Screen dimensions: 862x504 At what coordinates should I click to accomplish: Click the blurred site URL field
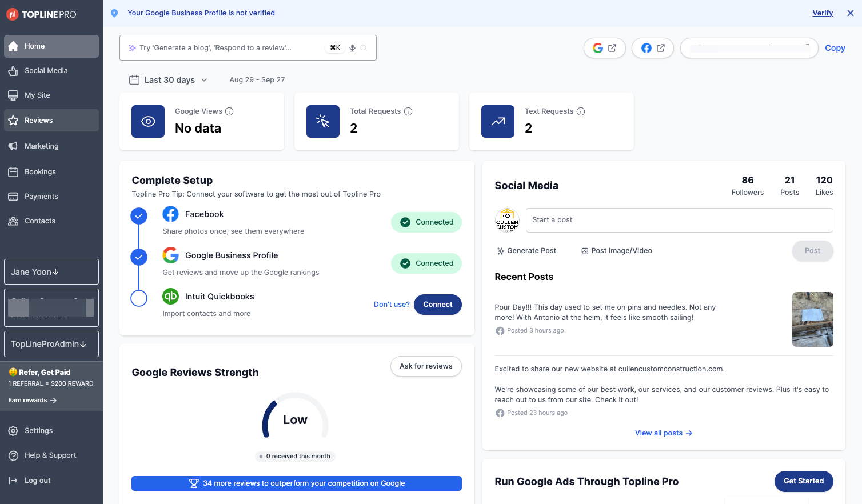[749, 48]
